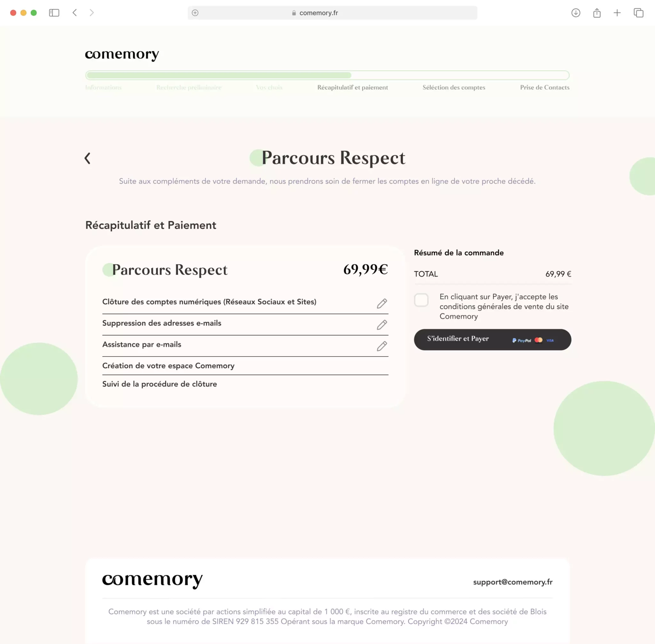Select the Sélection des comptes step
The width and height of the screenshot is (655, 644).
tap(454, 87)
